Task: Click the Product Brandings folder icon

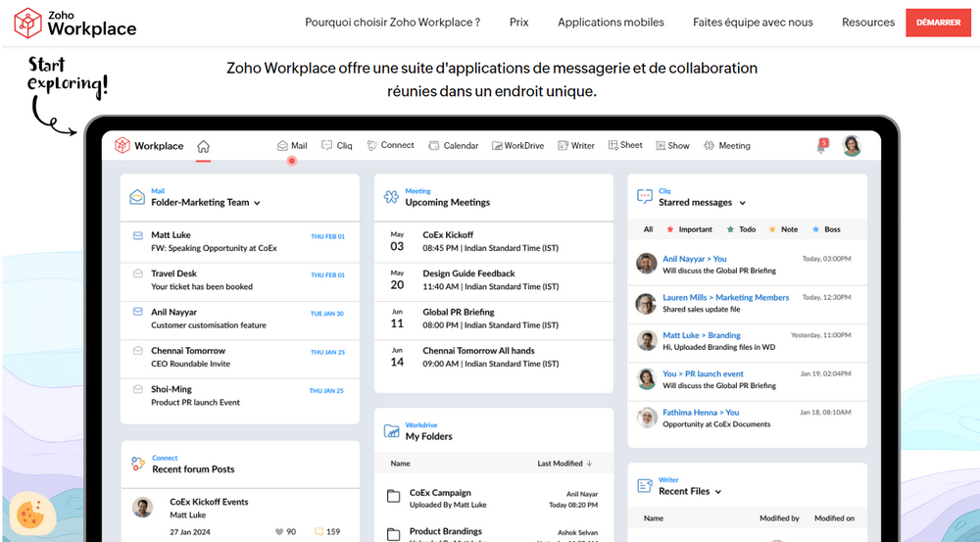Action: (x=393, y=534)
